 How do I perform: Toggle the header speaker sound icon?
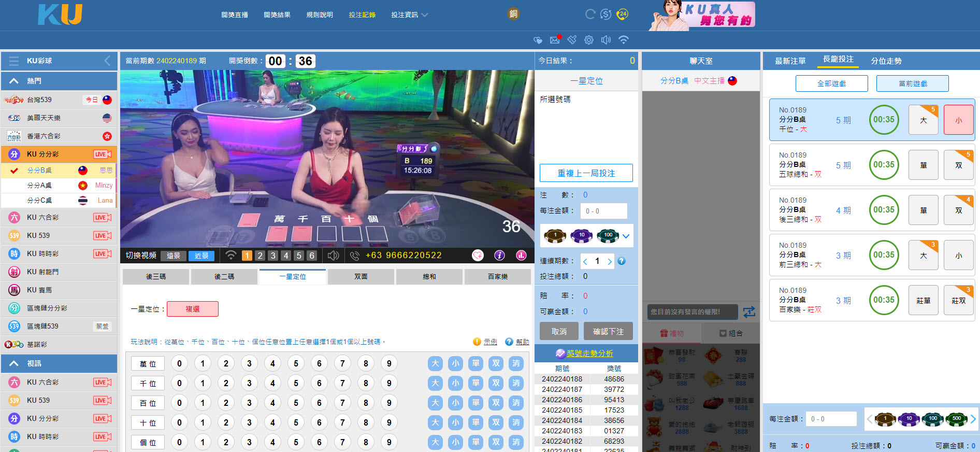606,40
